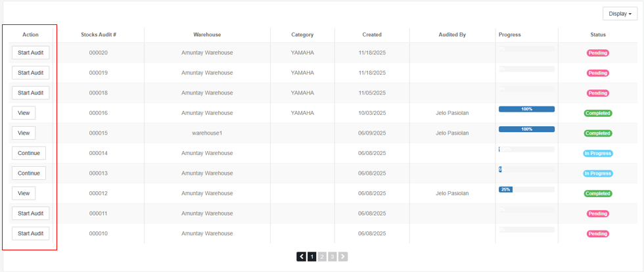Select current page 1 in pagination
This screenshot has height=272, width=644.
pyautogui.click(x=312, y=257)
